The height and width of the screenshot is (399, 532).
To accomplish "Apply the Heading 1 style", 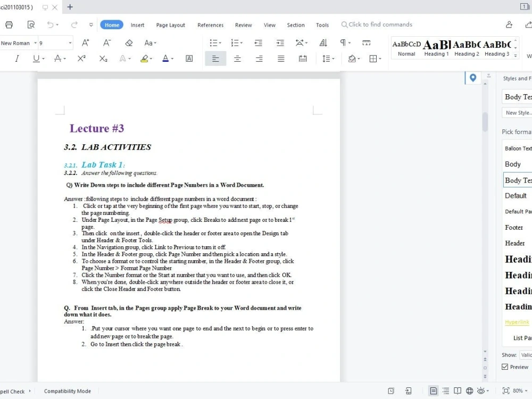I will (437, 48).
